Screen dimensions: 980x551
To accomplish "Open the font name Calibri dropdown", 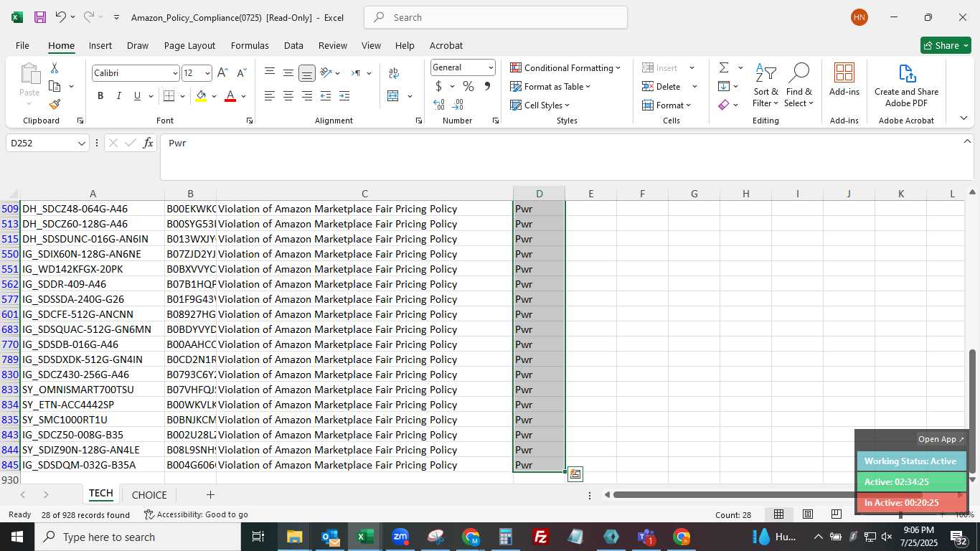I will coord(174,73).
